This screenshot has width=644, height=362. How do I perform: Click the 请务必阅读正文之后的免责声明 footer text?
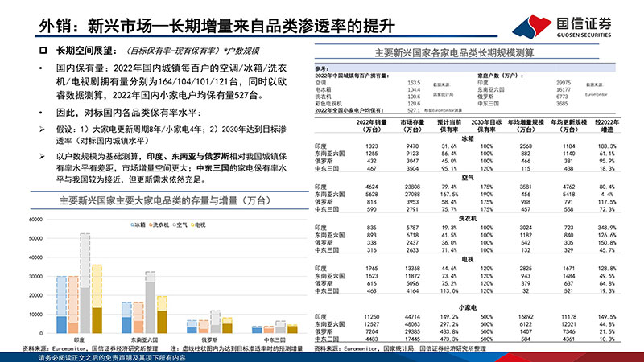click(x=112, y=358)
